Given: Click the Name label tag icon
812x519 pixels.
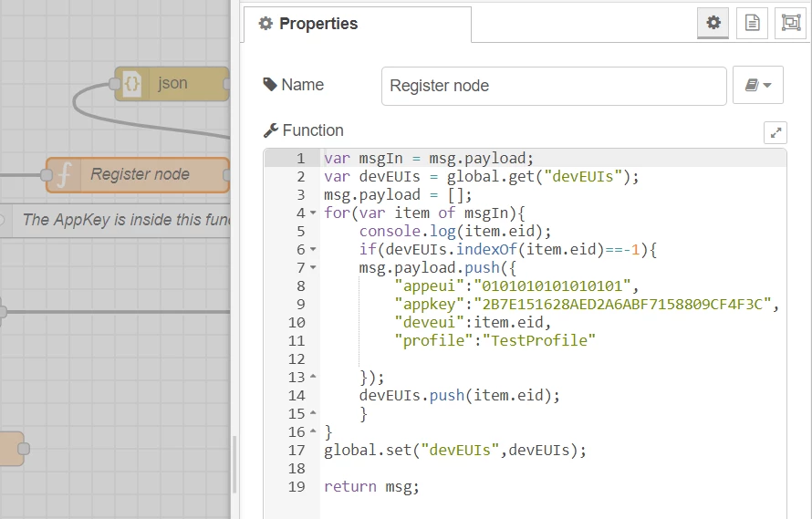Looking at the screenshot, I should pos(270,85).
